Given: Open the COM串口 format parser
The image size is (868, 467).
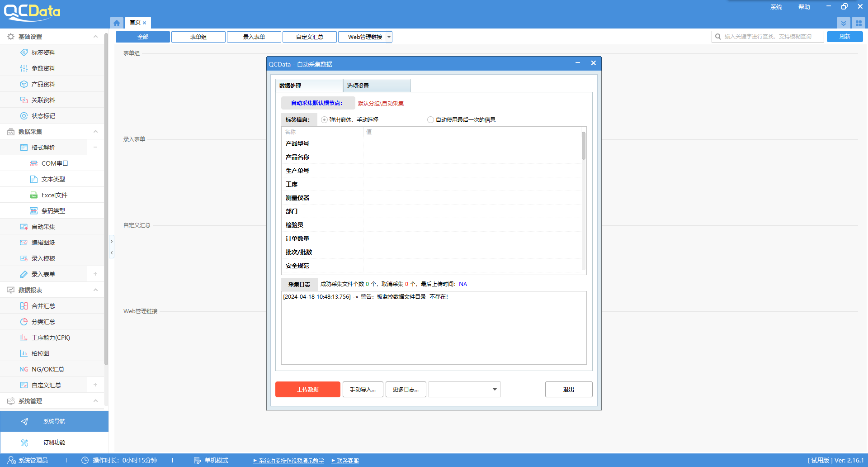Looking at the screenshot, I should [x=54, y=163].
